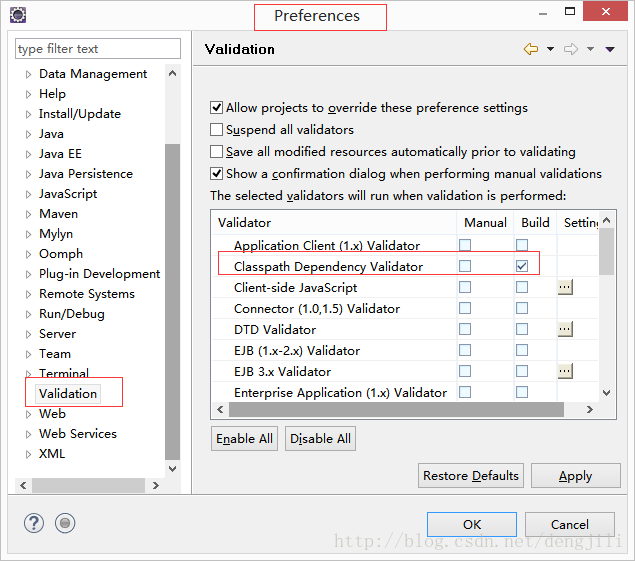
Task: Click the Help question mark icon
Action: [34, 523]
